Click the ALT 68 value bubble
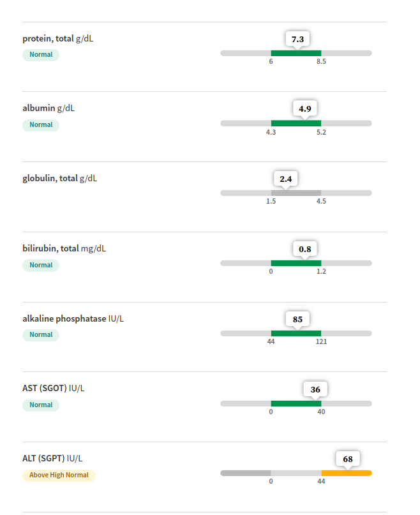 (x=348, y=459)
